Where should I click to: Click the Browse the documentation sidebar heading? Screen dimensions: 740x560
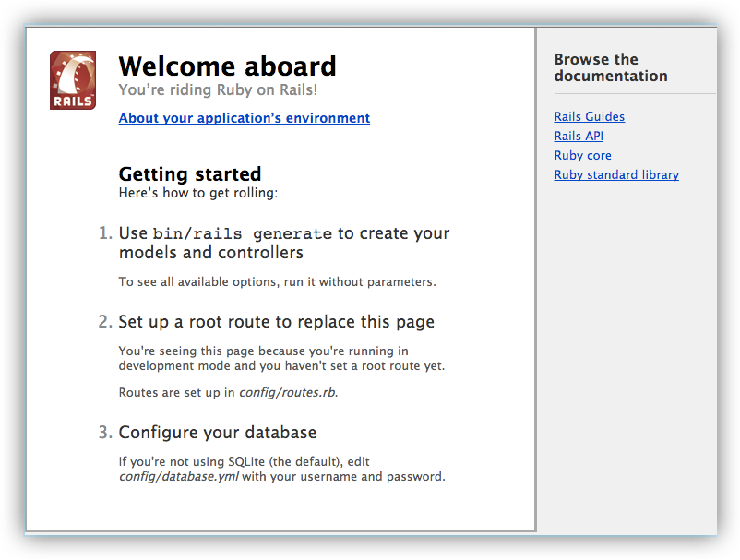click(610, 67)
